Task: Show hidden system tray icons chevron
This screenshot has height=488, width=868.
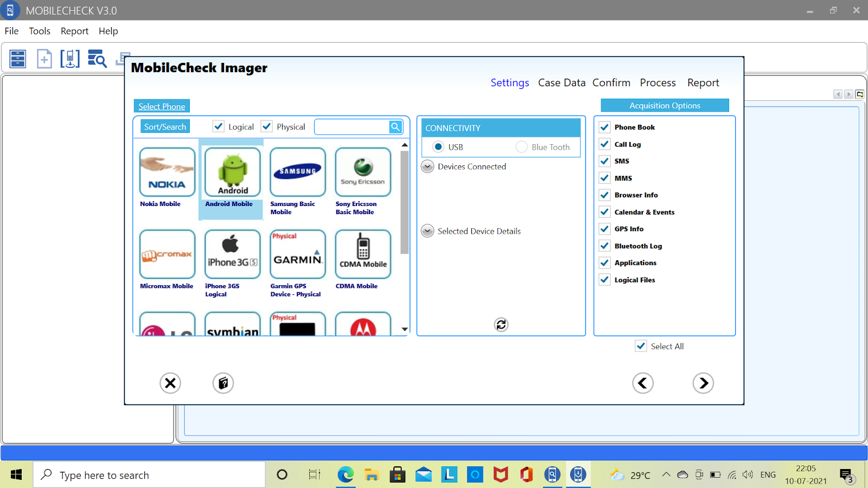Action: coord(666,475)
